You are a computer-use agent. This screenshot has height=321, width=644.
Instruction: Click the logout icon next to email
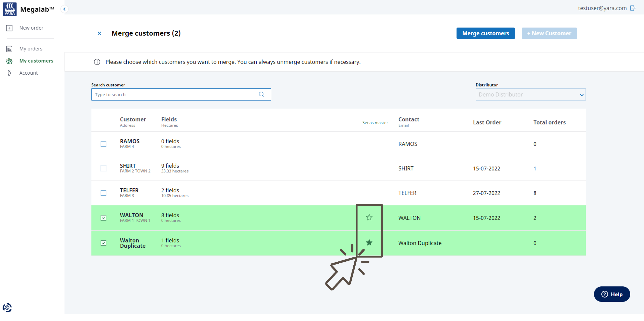[x=633, y=8]
